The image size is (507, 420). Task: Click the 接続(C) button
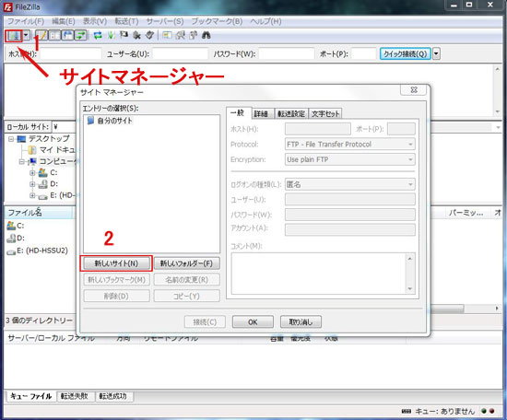(205, 321)
